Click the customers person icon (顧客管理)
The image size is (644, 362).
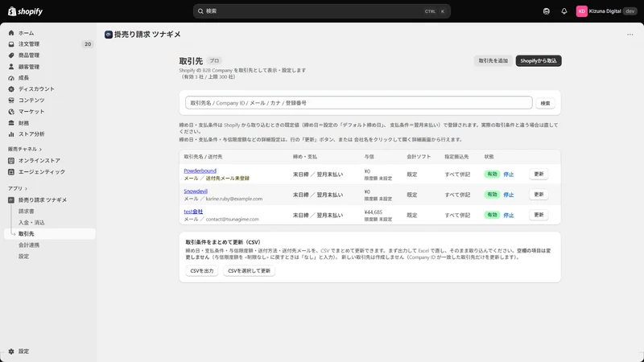click(x=11, y=67)
